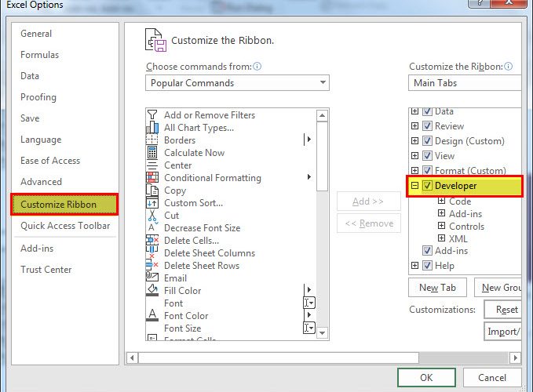The width and height of the screenshot is (533, 392).
Task: Open the Main Tabs dropdown
Action: [x=465, y=83]
